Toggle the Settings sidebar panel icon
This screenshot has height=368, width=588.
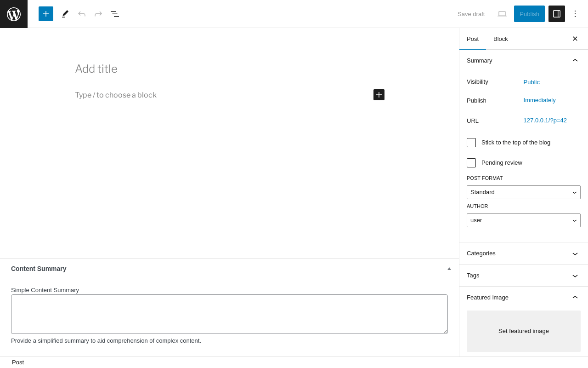coord(557,14)
